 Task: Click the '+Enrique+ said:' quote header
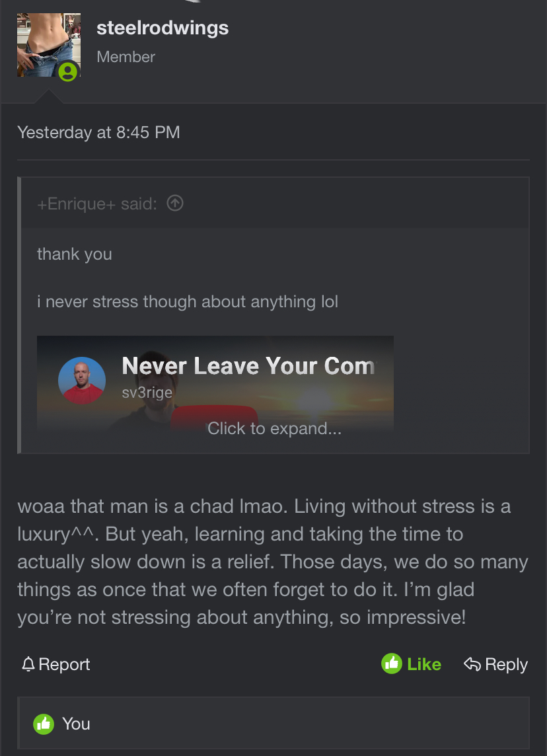click(96, 204)
